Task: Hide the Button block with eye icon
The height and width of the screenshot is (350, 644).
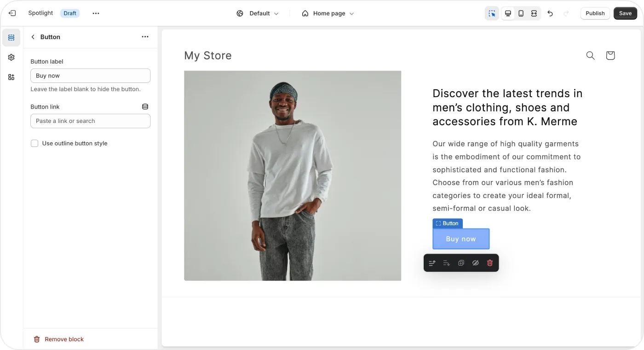Action: tap(476, 263)
